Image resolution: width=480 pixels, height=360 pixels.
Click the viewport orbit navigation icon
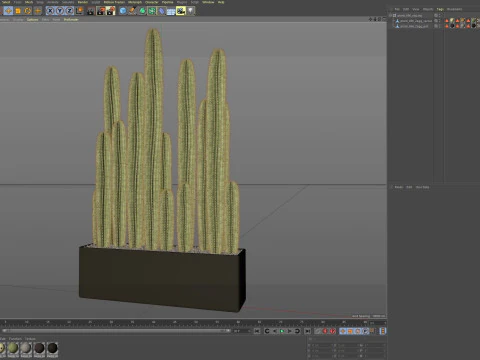pos(379,19)
